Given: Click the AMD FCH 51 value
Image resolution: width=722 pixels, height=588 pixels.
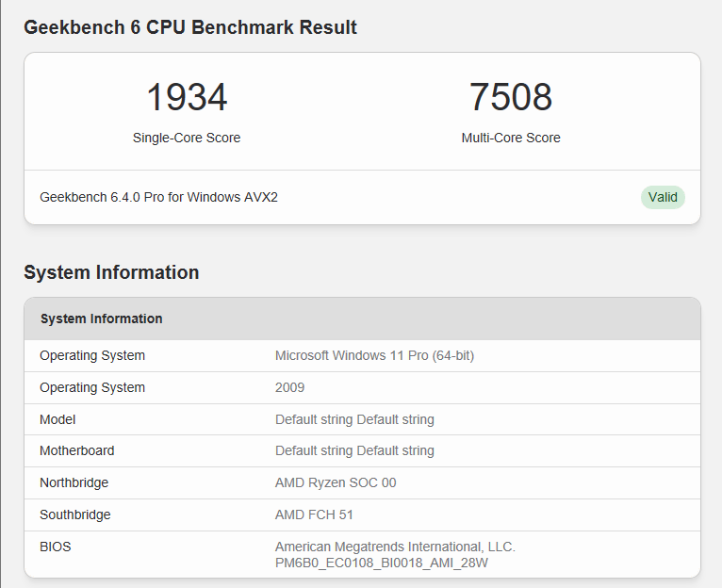Looking at the screenshot, I should (x=314, y=514).
